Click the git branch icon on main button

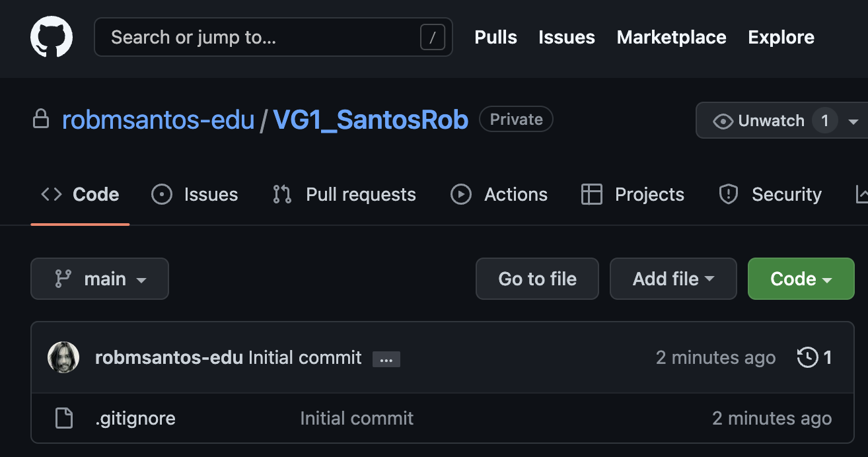[x=63, y=279]
